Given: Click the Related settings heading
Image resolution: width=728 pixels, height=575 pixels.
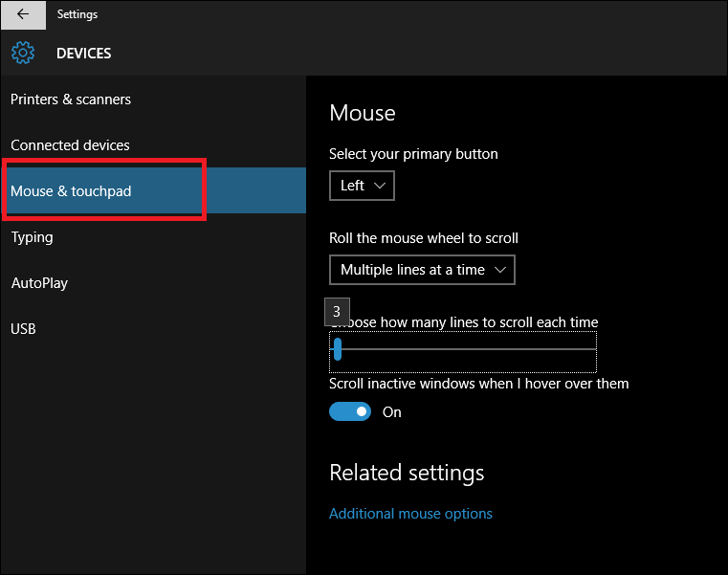Looking at the screenshot, I should 407,473.
